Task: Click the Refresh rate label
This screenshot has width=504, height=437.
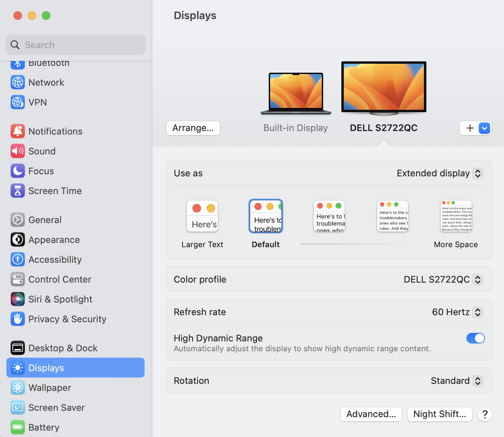Action: coord(200,312)
